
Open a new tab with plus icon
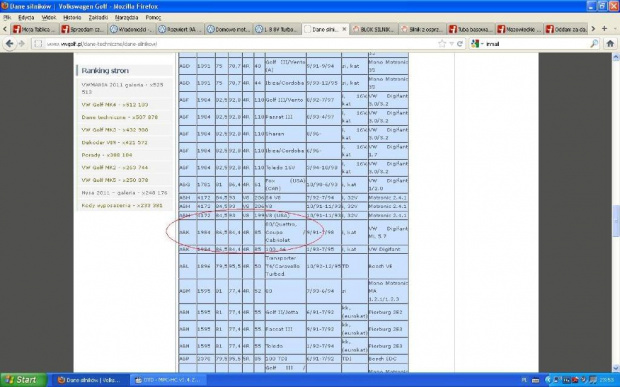click(604, 28)
